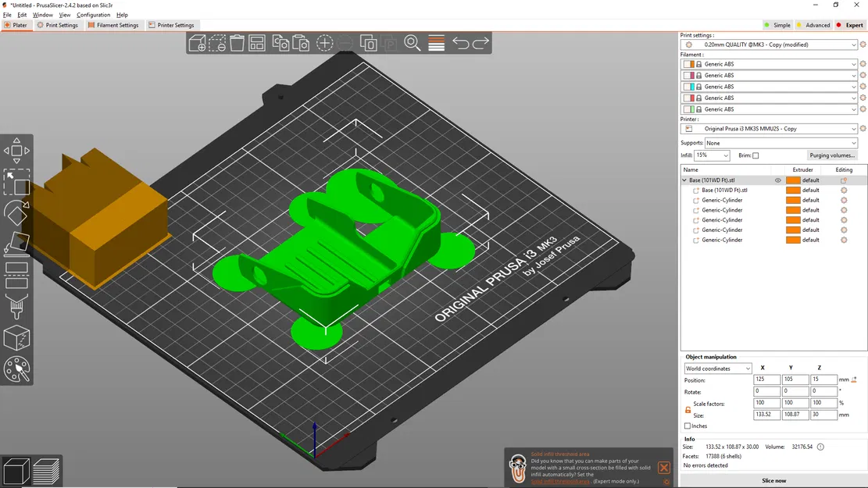Select the Rotate tool in left toolbar
Image resolution: width=868 pixels, height=488 pixels.
coord(16,213)
